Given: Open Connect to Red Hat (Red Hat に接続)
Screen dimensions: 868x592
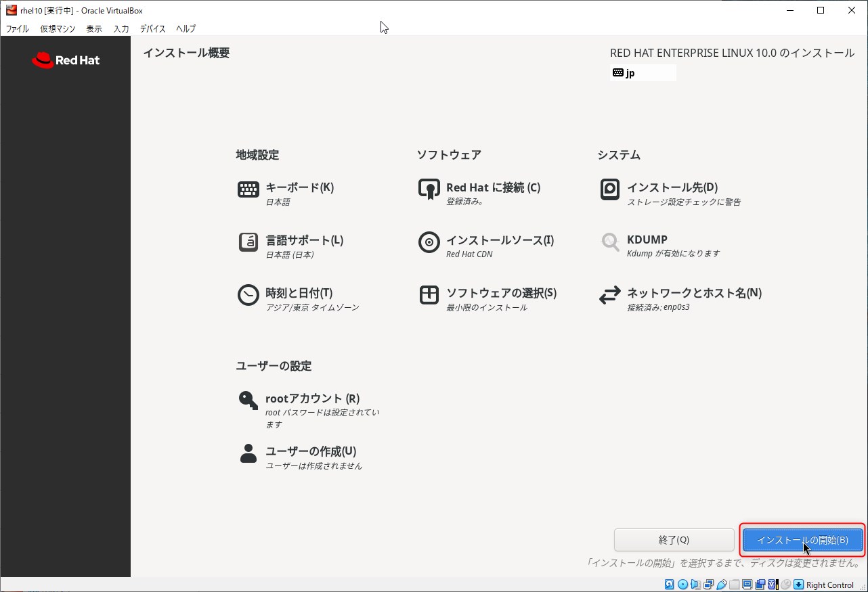Looking at the screenshot, I should pyautogui.click(x=429, y=189).
